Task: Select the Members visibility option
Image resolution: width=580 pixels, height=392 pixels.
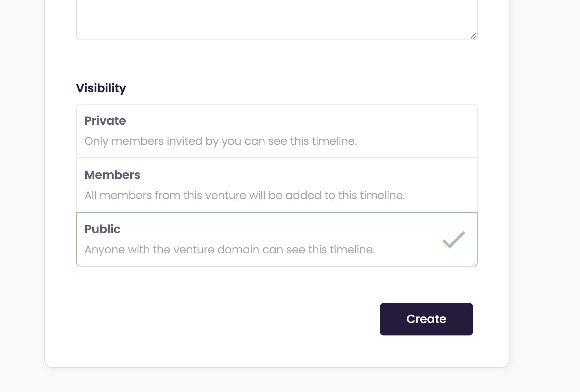Action: tap(276, 185)
